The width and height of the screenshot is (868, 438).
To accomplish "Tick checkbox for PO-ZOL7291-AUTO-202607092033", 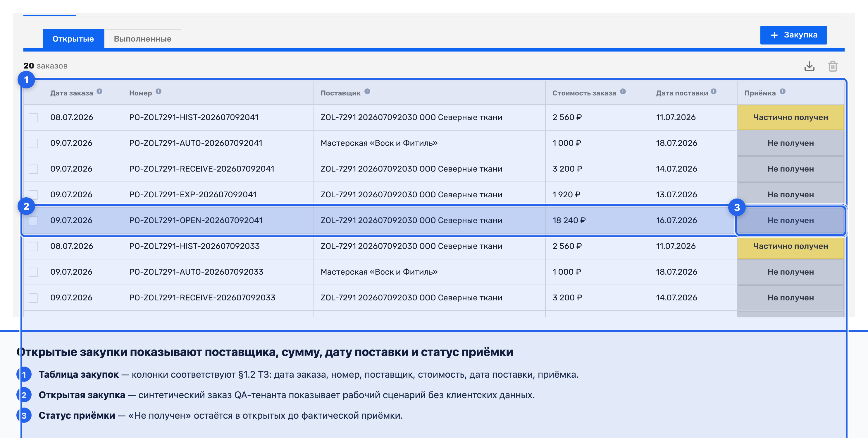I will (x=33, y=272).
